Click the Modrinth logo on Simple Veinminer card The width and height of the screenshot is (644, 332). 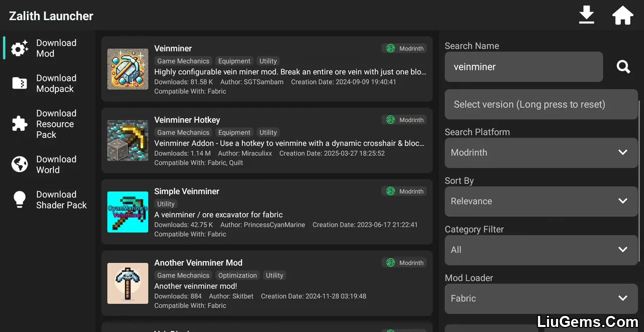coord(390,191)
